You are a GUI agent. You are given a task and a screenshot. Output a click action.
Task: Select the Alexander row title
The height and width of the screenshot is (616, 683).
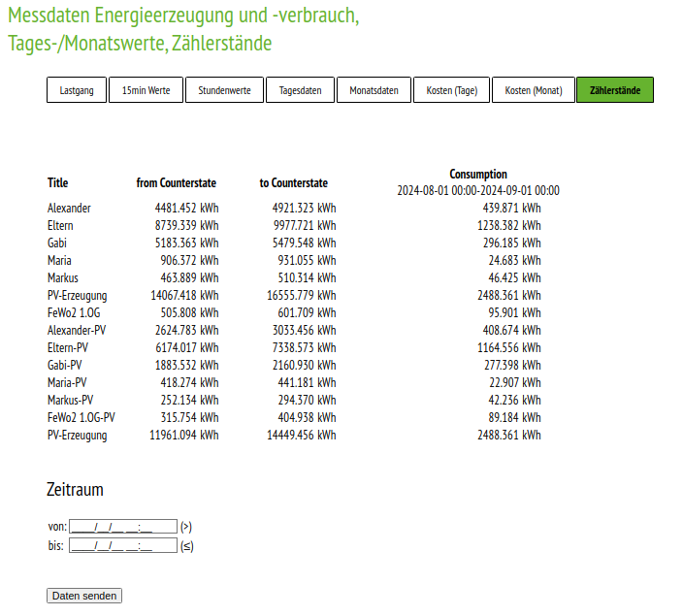69,209
